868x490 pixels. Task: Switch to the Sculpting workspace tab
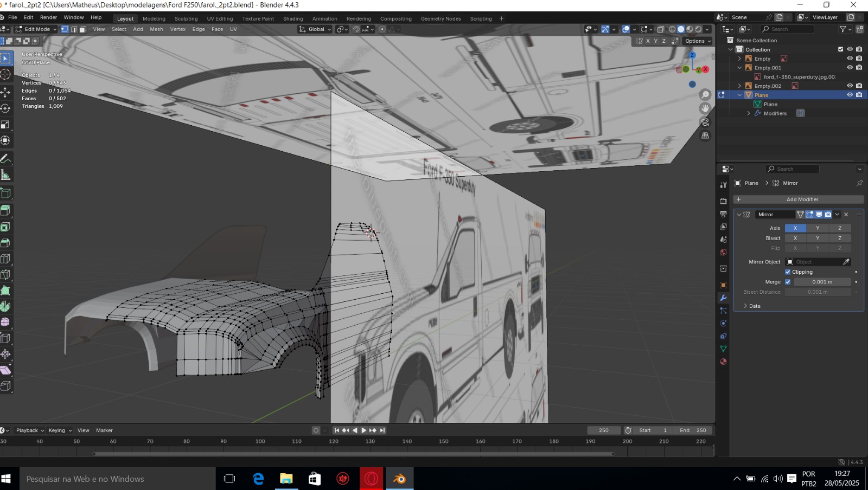pos(186,18)
